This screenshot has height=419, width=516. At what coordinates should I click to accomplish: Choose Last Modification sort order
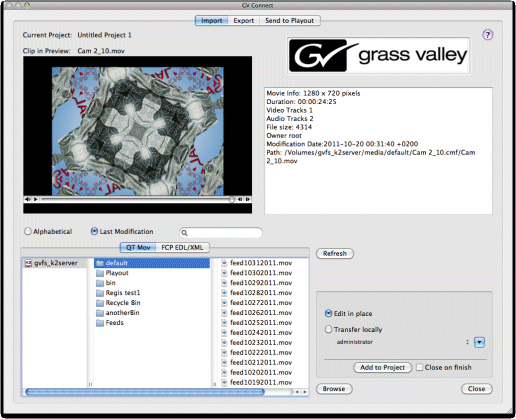pos(94,231)
